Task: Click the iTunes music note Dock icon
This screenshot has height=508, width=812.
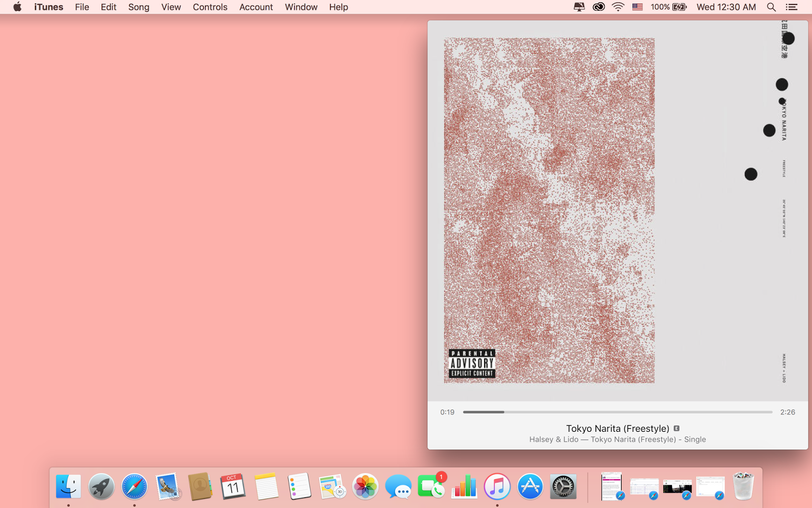Action: (497, 487)
